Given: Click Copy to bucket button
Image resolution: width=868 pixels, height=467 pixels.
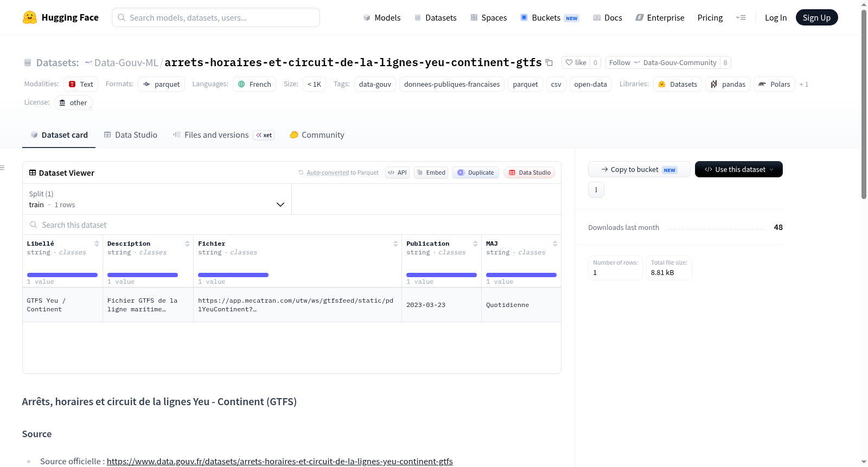Looking at the screenshot, I should pyautogui.click(x=639, y=169).
